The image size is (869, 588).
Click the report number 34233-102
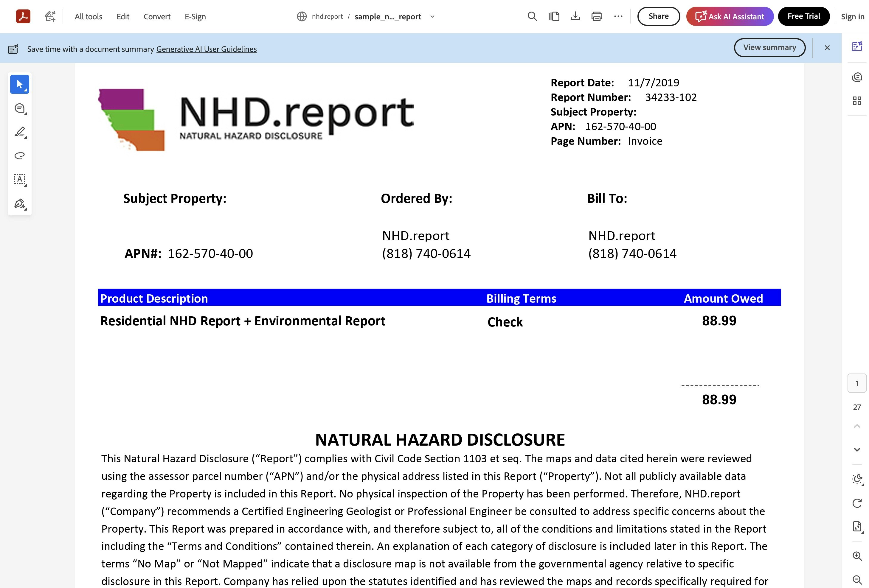tap(671, 97)
